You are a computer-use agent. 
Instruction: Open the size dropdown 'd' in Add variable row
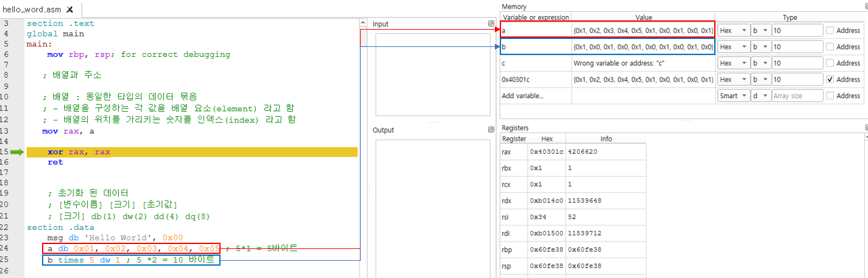pyautogui.click(x=761, y=96)
